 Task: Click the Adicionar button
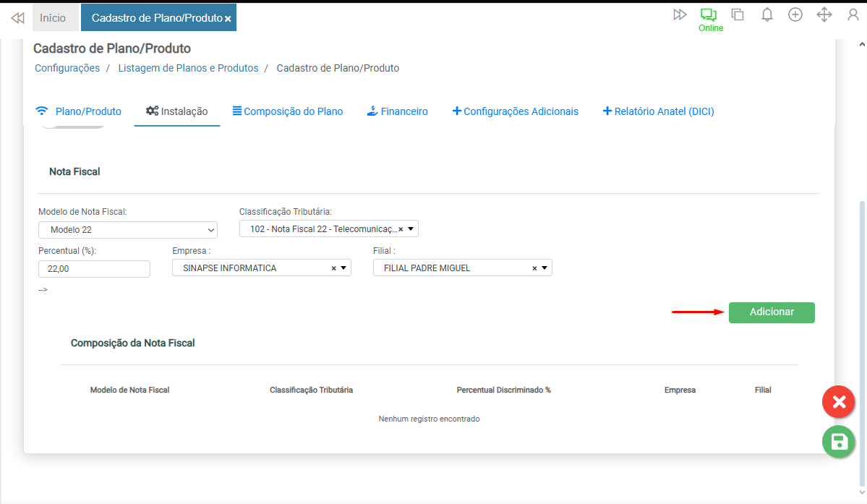pyautogui.click(x=772, y=312)
